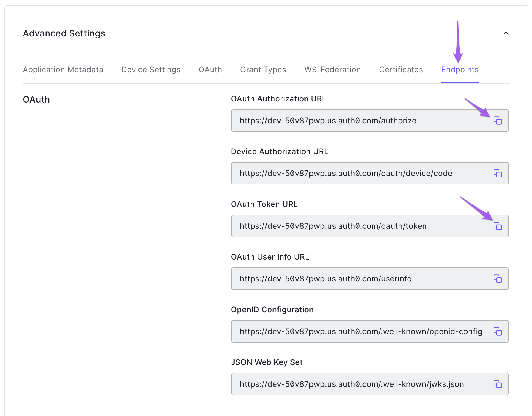
Task: Copy the OAuth User Info URL
Action: coord(498,279)
